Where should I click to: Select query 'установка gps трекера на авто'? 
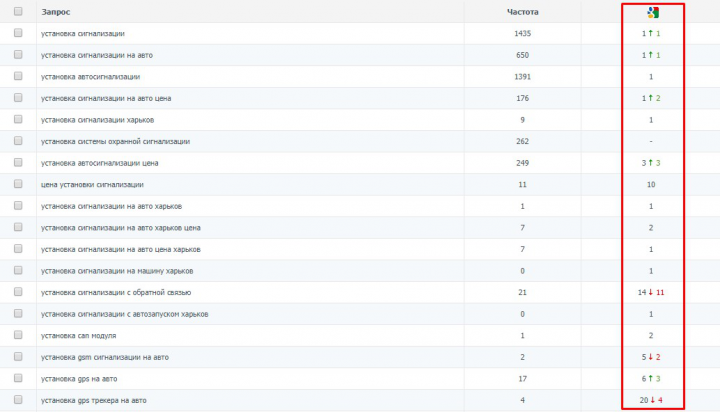94,401
